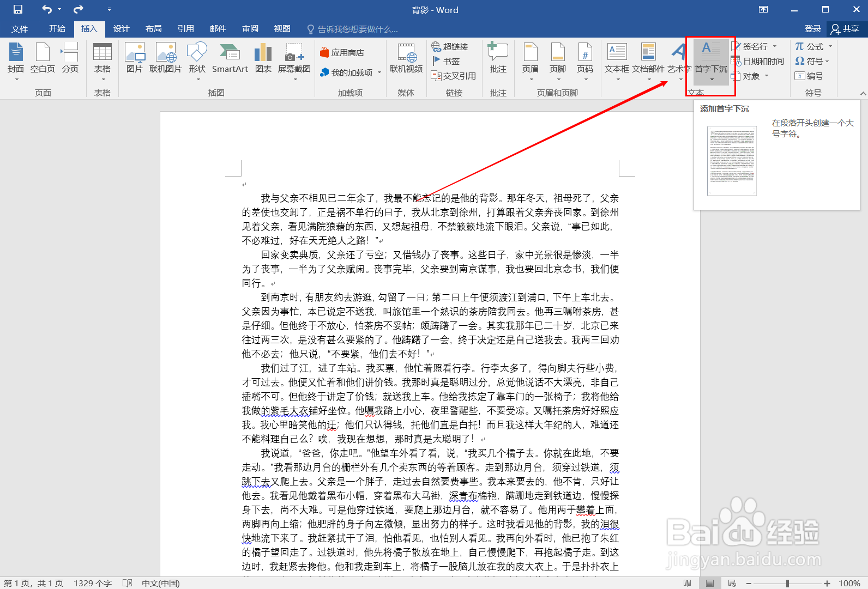Open ribbon display options button
The width and height of the screenshot is (868, 589).
click(x=763, y=9)
